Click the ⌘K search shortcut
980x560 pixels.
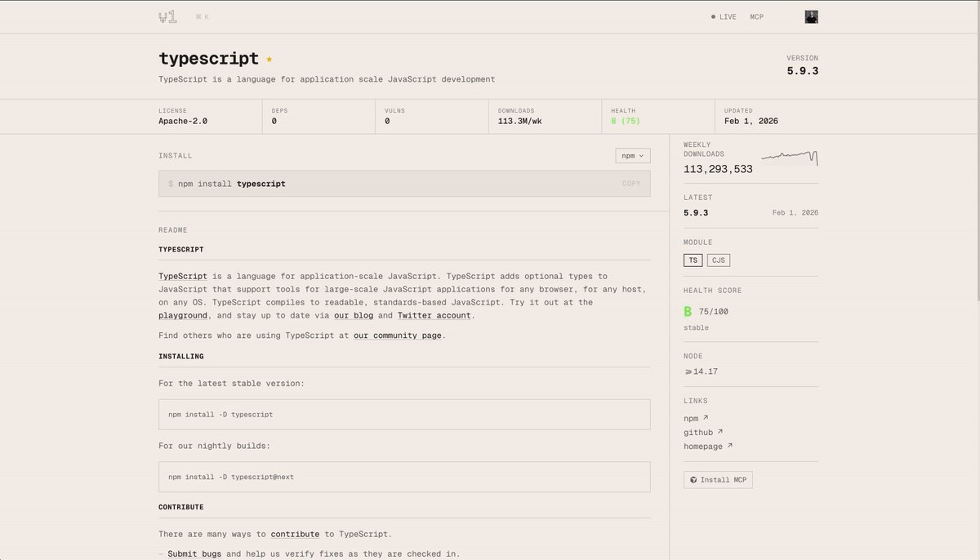coord(203,16)
